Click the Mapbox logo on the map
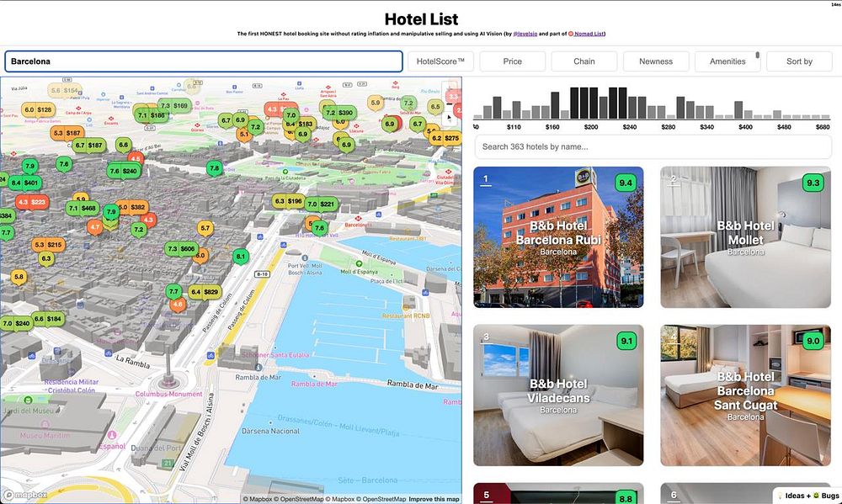This screenshot has height=504, width=842. point(24,495)
